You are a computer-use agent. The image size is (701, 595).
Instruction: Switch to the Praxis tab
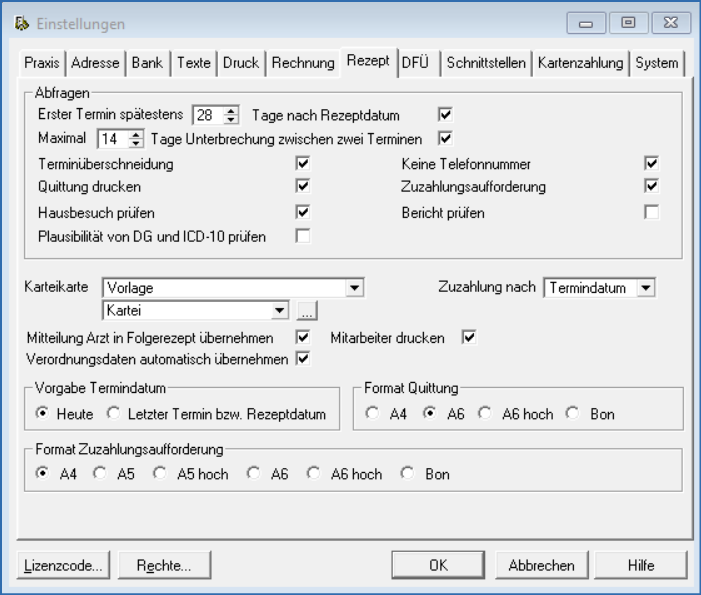[42, 63]
